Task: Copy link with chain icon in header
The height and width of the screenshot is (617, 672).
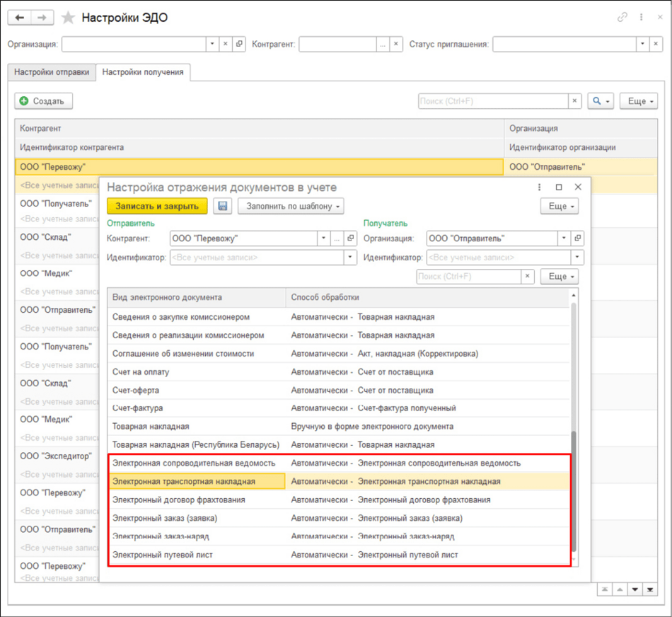Action: coord(622,17)
